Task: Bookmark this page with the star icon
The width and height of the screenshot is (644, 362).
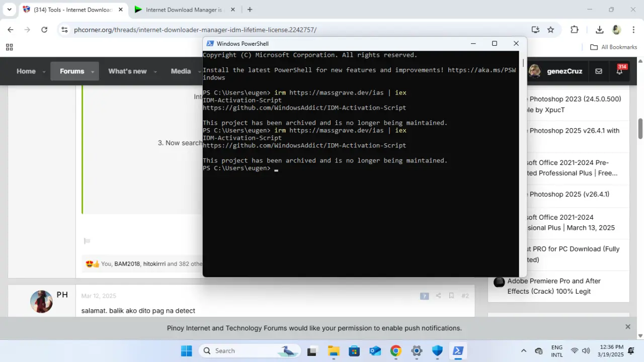Action: (550, 30)
